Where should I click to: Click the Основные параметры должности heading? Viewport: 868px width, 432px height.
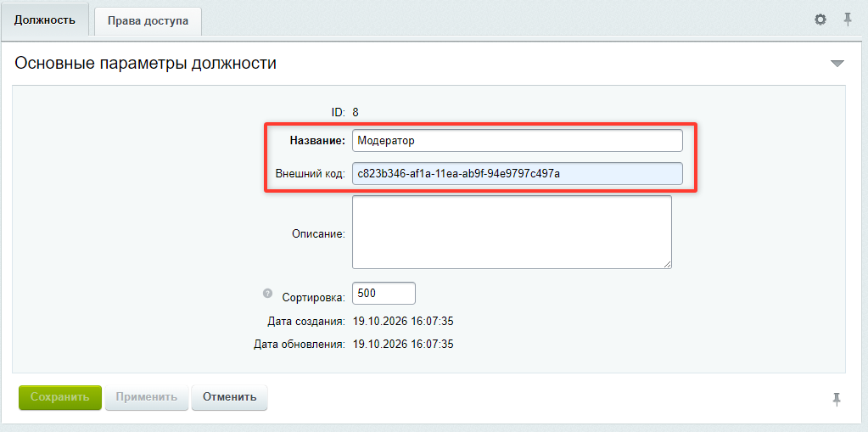point(146,63)
